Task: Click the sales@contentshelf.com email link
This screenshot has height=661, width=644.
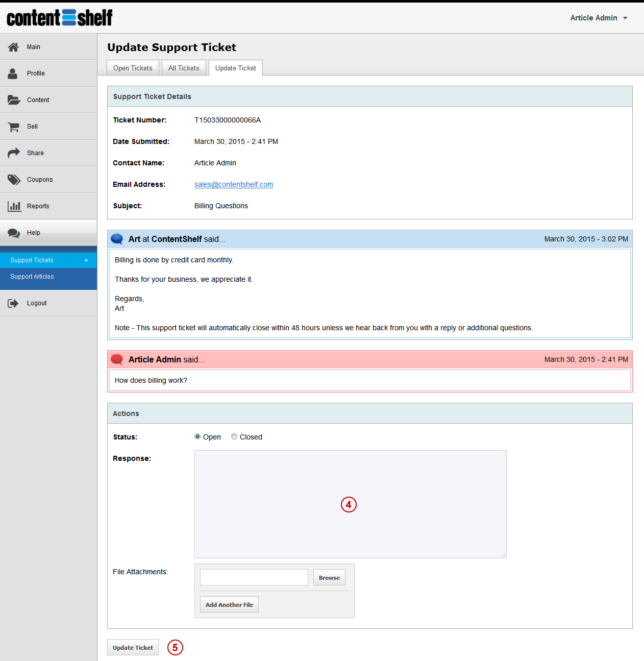Action: coord(234,184)
